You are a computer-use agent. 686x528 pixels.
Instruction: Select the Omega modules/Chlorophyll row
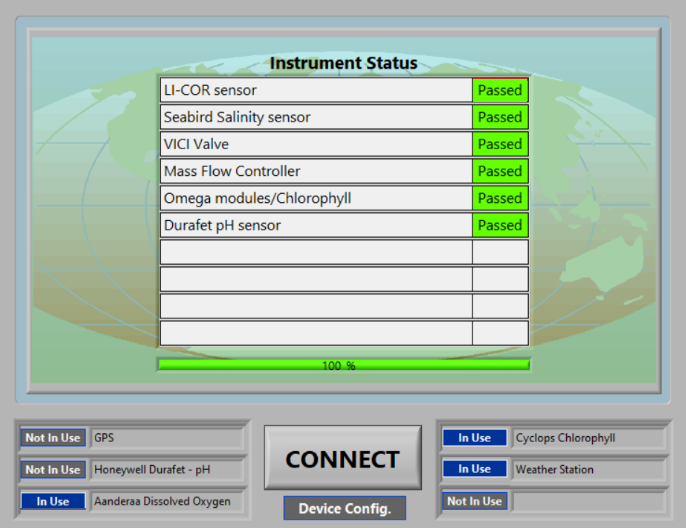315,198
